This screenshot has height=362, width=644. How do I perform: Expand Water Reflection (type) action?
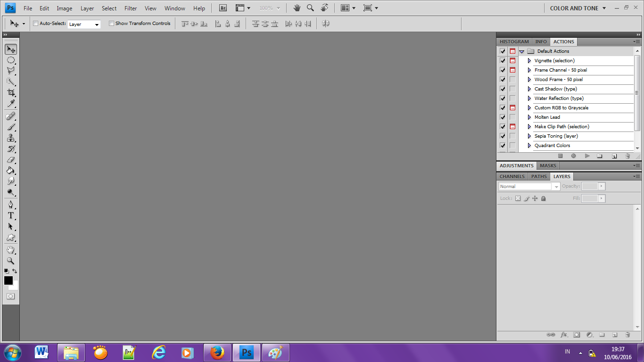pos(529,99)
